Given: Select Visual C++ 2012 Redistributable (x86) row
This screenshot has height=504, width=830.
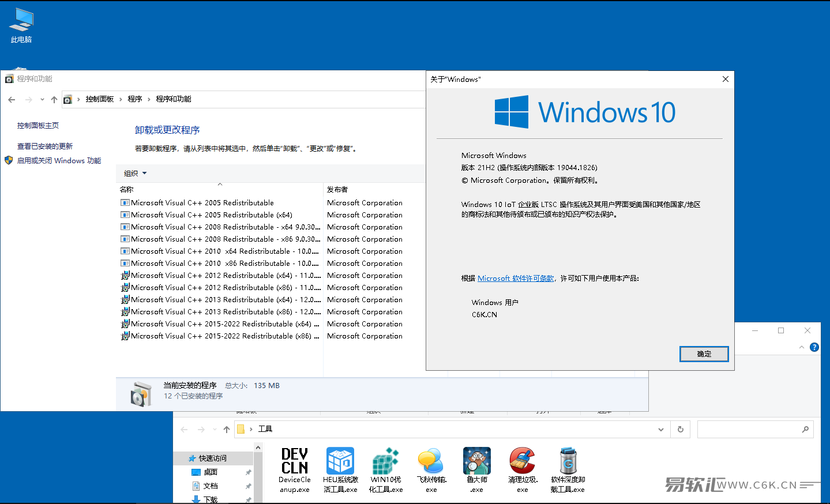Looking at the screenshot, I should [x=220, y=288].
